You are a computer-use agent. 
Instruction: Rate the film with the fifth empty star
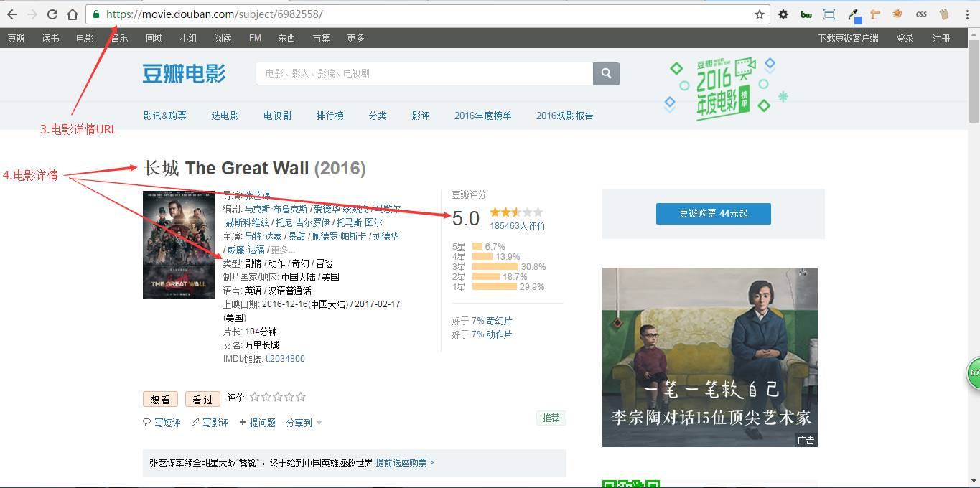[301, 397]
